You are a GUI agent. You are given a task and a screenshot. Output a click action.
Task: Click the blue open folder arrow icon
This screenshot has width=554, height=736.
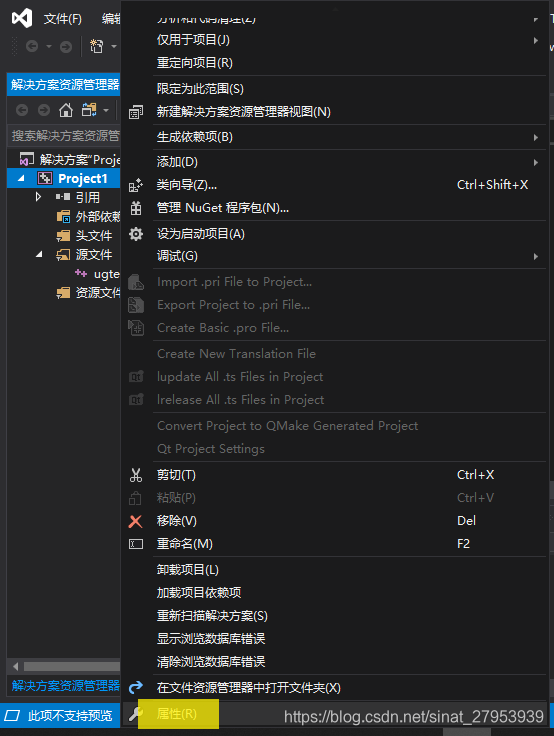136,688
